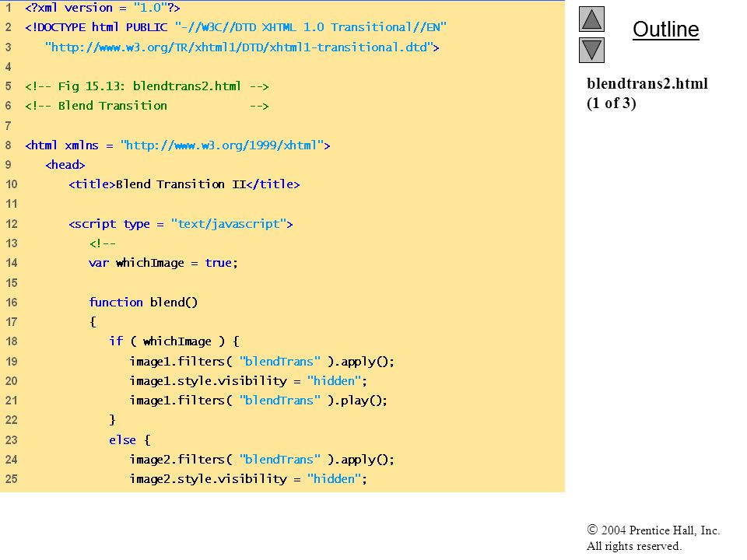The image size is (747, 560).
Task: Click the xhtml1-transitional.dtd URL string
Action: 242,47
